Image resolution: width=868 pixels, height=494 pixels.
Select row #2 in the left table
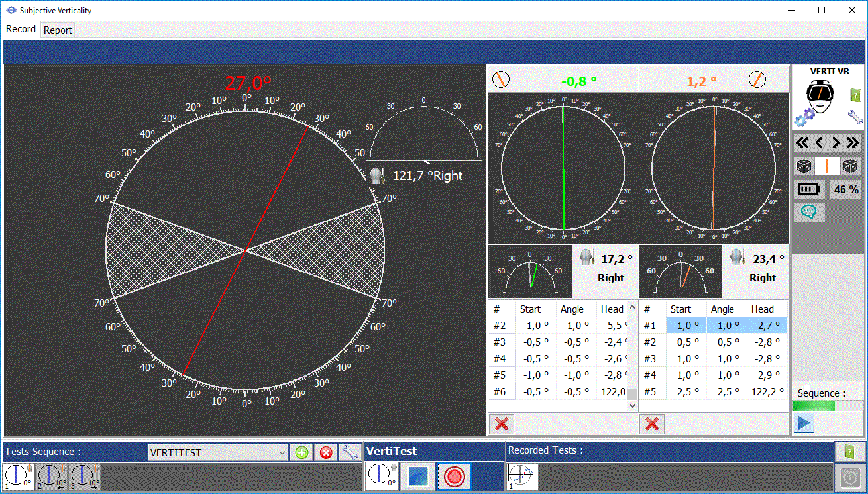point(558,326)
